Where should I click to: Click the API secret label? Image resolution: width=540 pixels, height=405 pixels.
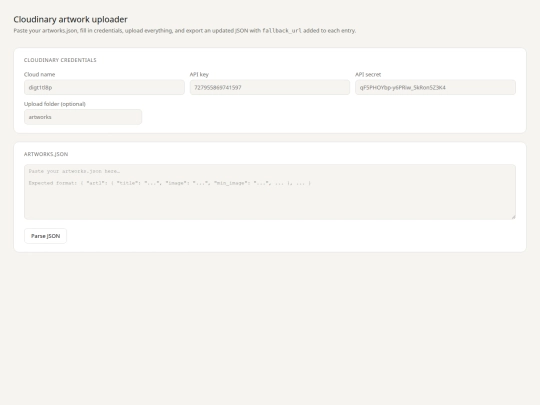coord(368,74)
